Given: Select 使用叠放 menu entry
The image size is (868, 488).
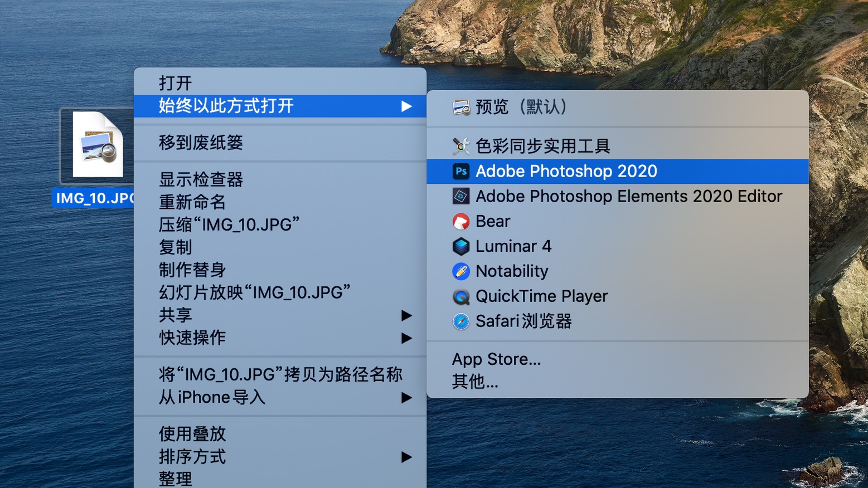Looking at the screenshot, I should tap(280, 434).
